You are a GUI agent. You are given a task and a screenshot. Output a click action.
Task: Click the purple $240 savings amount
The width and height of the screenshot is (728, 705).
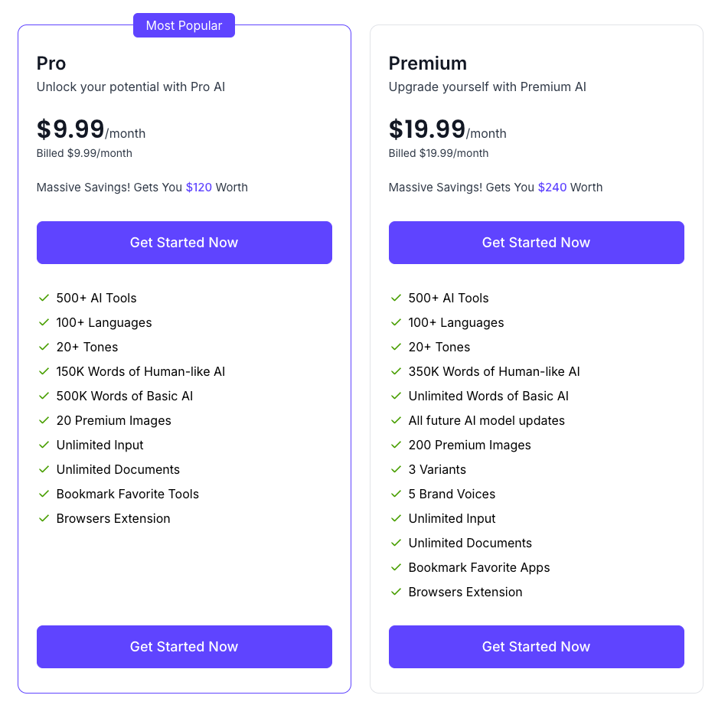[552, 188]
